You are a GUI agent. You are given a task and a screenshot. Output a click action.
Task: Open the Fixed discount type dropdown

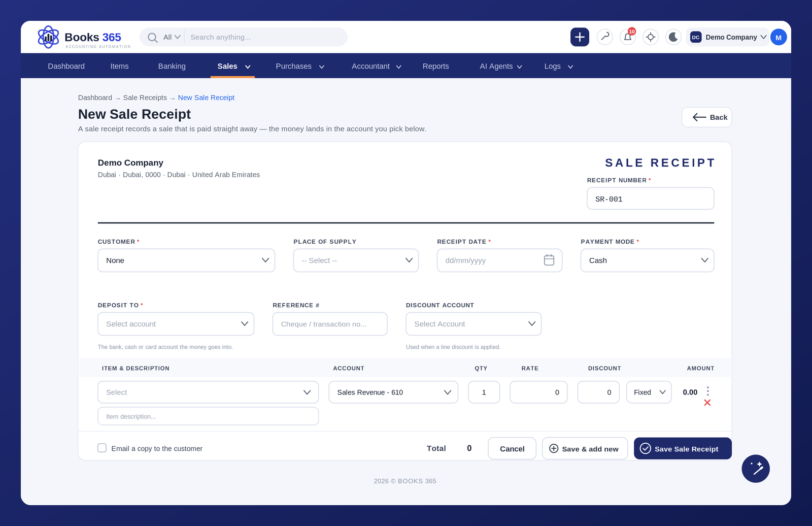click(x=649, y=392)
